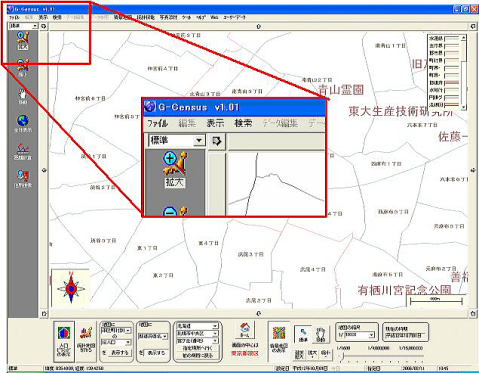
Task: Click the compass rose on the map
Action: (x=71, y=288)
